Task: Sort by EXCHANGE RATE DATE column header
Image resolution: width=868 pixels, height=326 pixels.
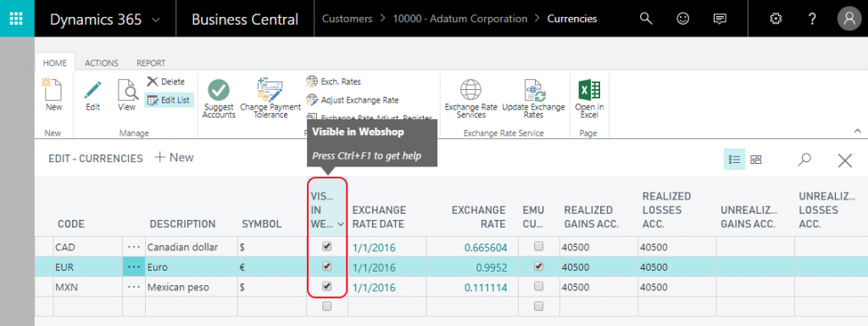Action: 379,216
